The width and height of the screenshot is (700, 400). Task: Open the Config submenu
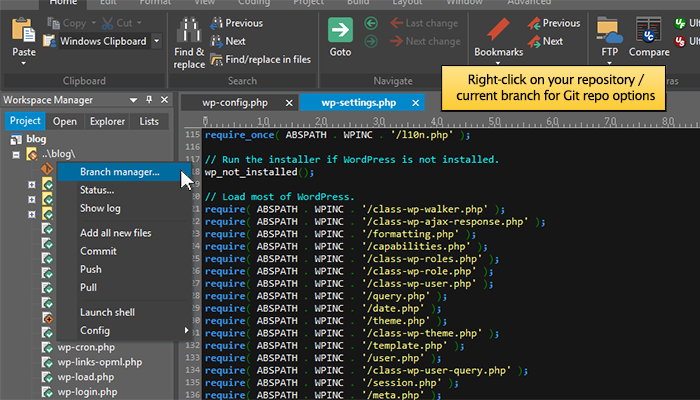[x=124, y=331]
